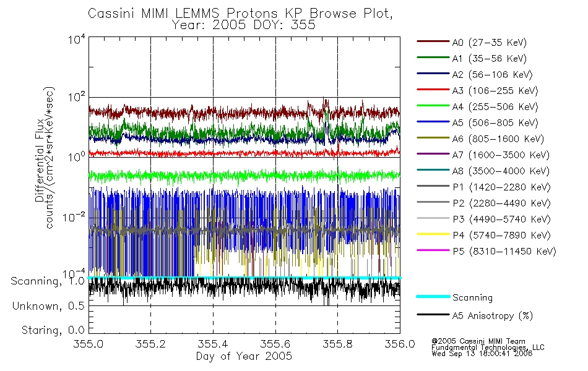Click the x-axis label 355.6
This screenshot has width=588, height=371.
pyautogui.click(x=275, y=344)
